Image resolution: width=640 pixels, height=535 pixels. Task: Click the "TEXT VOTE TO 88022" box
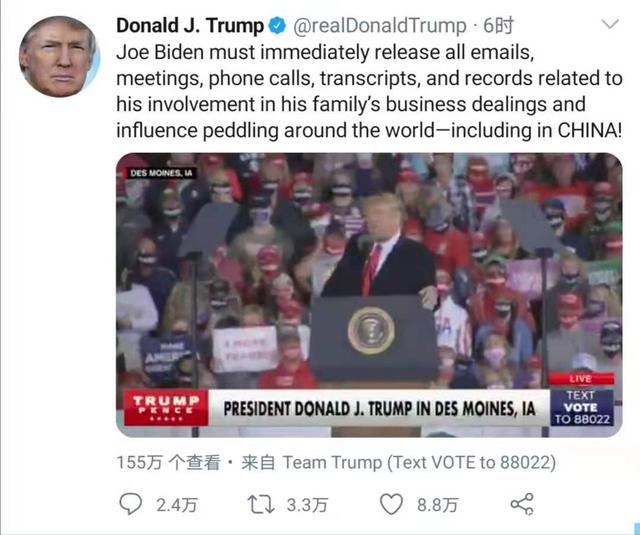(580, 408)
